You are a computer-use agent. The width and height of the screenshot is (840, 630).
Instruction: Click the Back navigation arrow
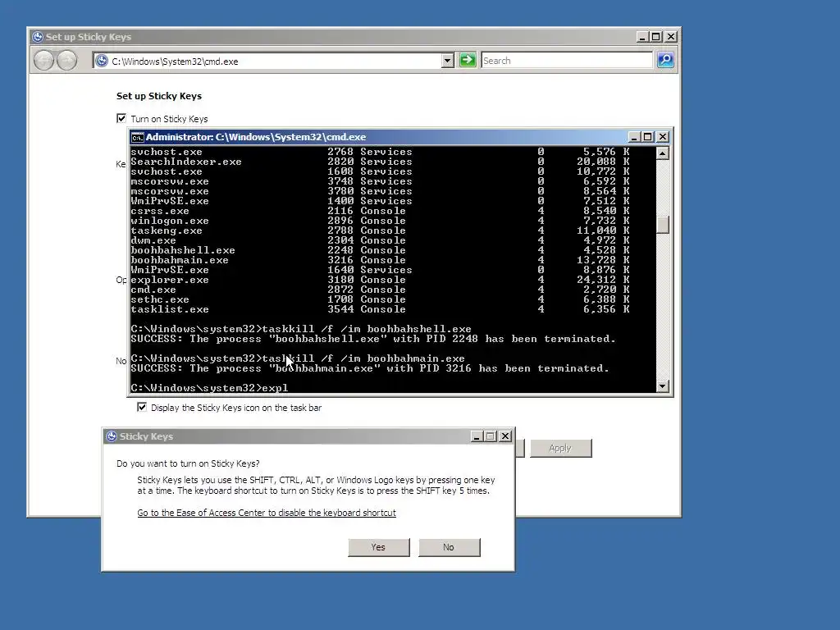(44, 61)
